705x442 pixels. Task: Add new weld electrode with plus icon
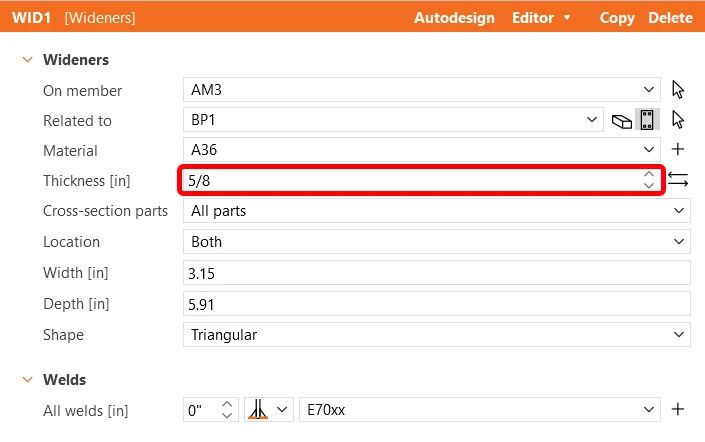(x=678, y=409)
